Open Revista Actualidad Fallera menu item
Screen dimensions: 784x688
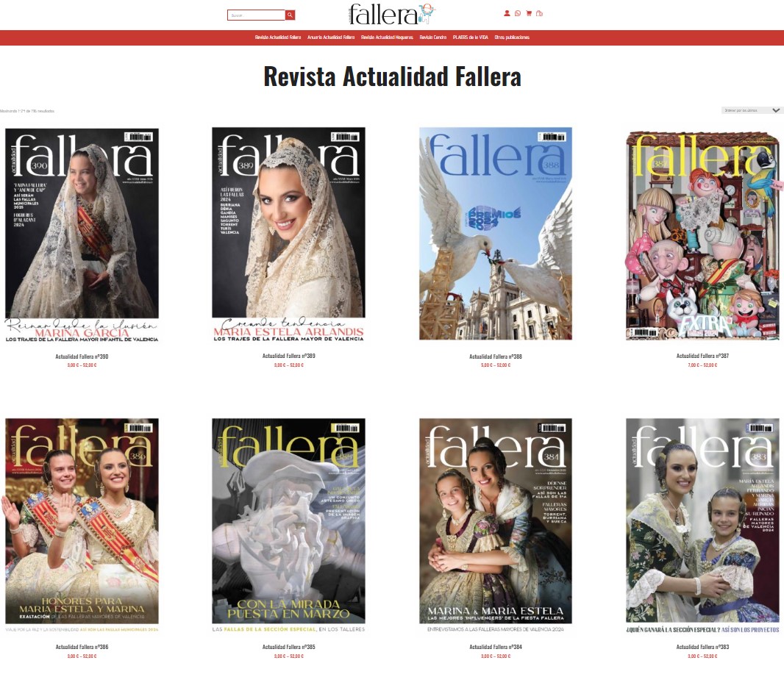tap(278, 37)
